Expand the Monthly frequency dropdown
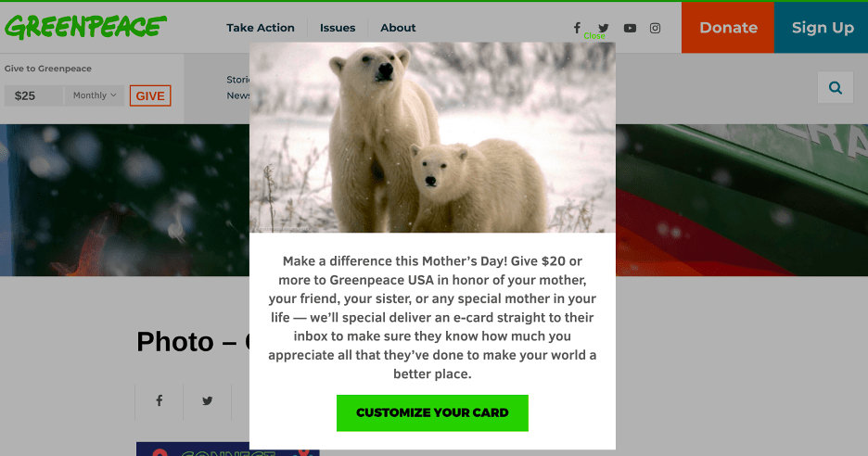Viewport: 868px width, 456px height. coord(95,95)
